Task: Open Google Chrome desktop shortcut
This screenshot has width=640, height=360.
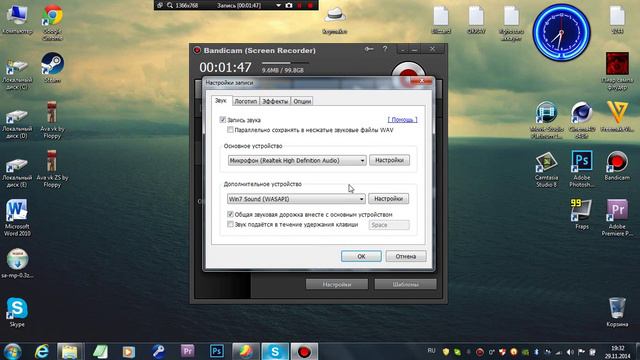Action: pyautogui.click(x=53, y=21)
